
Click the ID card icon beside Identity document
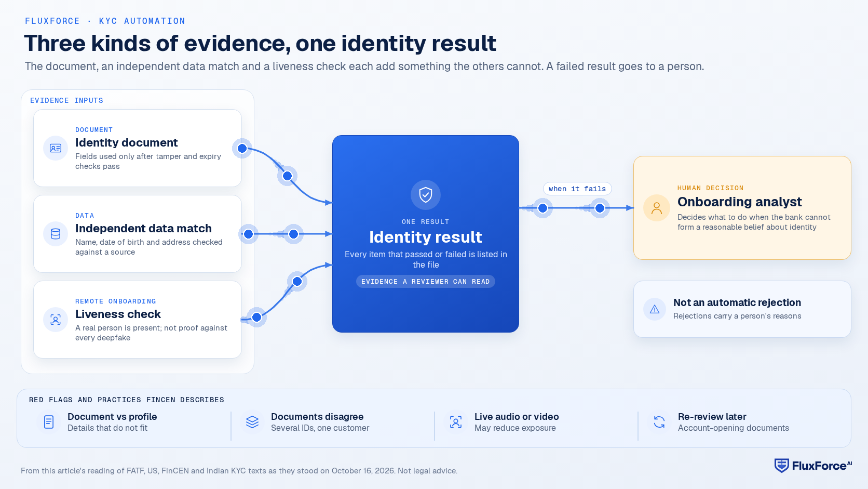click(x=56, y=148)
